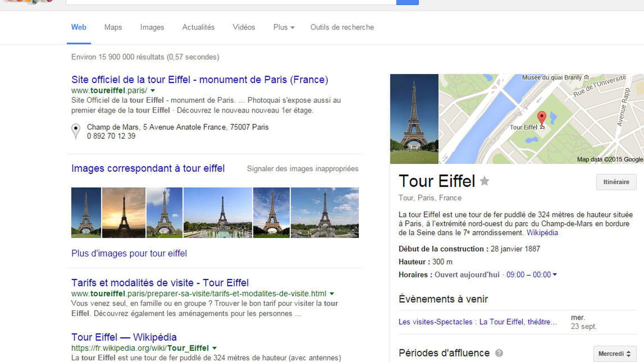Screen dimensions: 644x362
Task: Click Signaler des images inappropriées
Action: [x=303, y=169]
